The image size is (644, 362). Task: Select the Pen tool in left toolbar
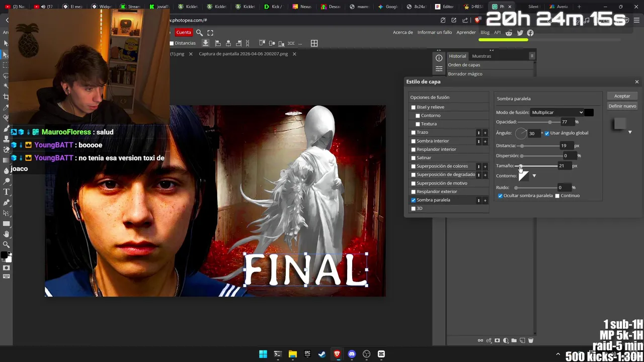(x=6, y=203)
